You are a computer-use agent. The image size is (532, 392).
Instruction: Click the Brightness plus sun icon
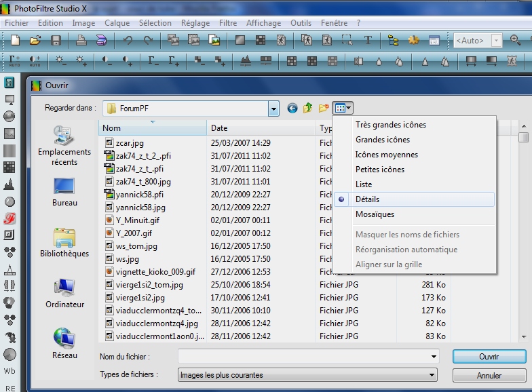tap(81, 61)
